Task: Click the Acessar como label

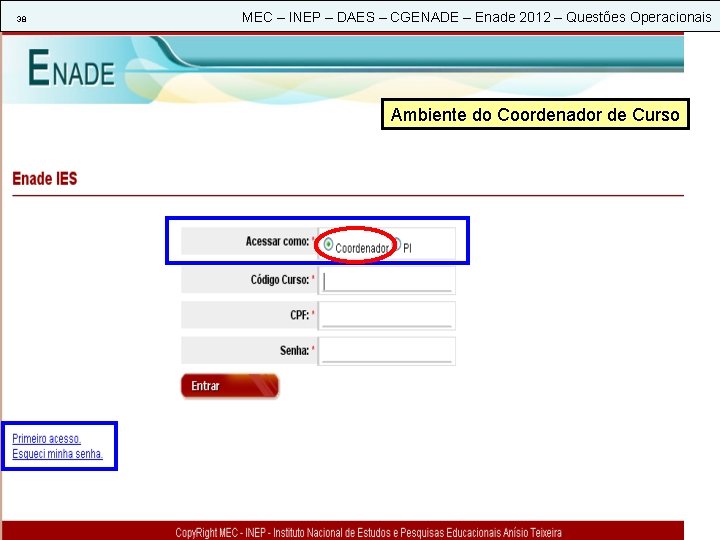Action: [277, 241]
